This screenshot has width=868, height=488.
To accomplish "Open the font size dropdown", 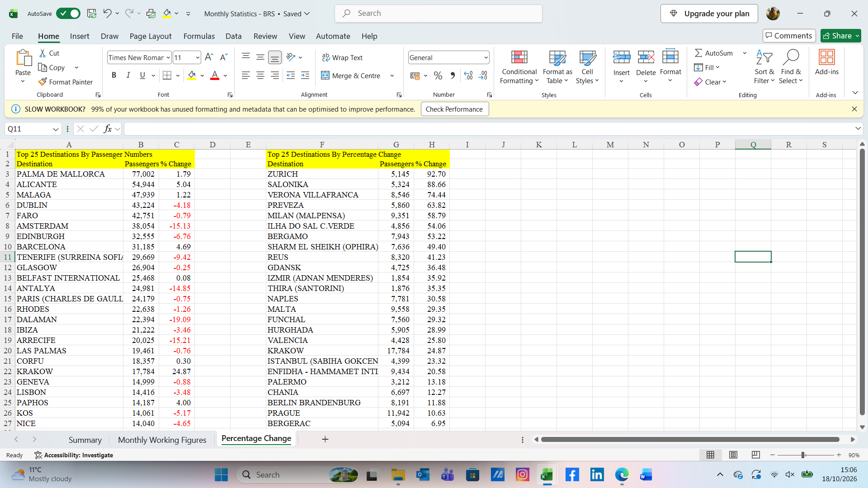I will 198,58.
